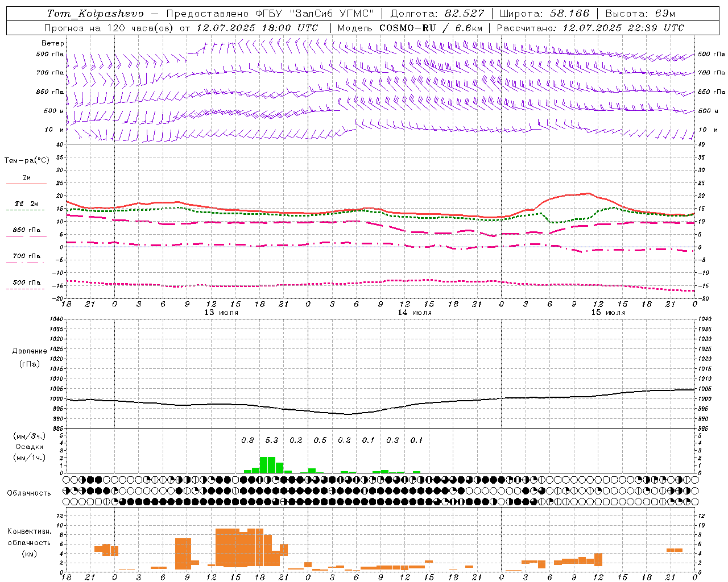Screen dimensions: 728x582
Task: Click the 0.8 precipitation total
Action: pos(247,440)
